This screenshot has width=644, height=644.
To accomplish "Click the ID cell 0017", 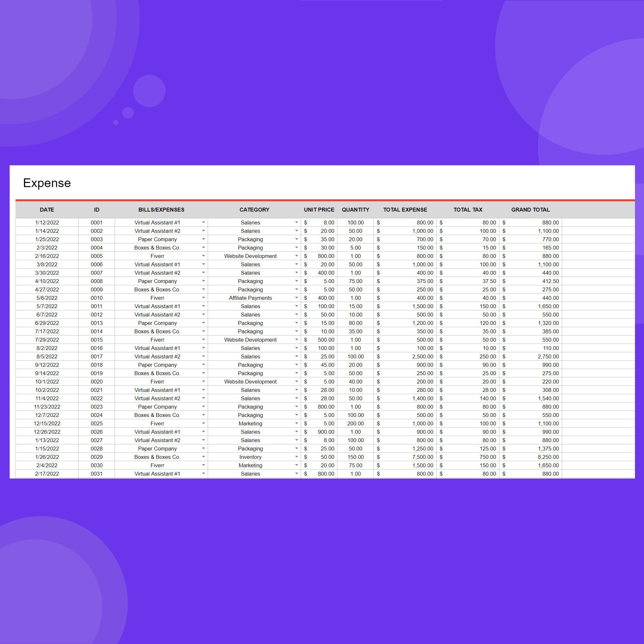I will 97,356.
